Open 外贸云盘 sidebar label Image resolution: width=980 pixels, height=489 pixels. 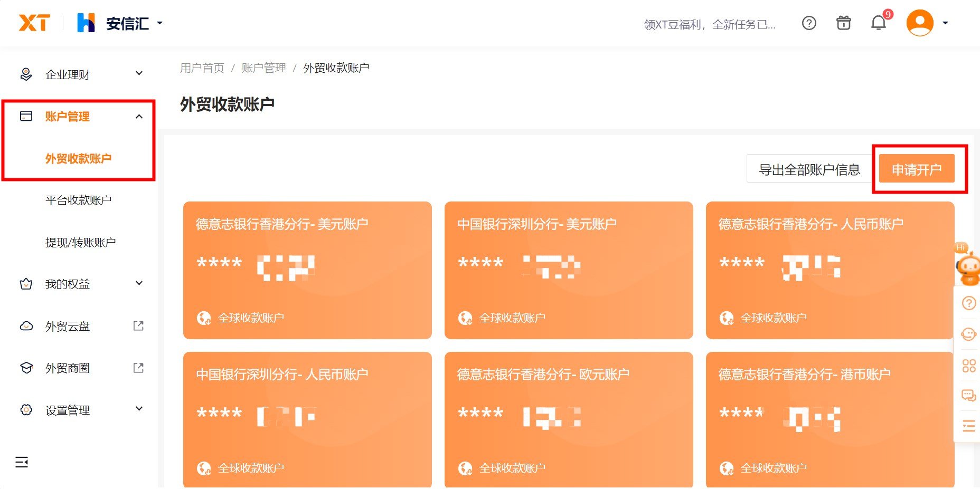coord(68,326)
